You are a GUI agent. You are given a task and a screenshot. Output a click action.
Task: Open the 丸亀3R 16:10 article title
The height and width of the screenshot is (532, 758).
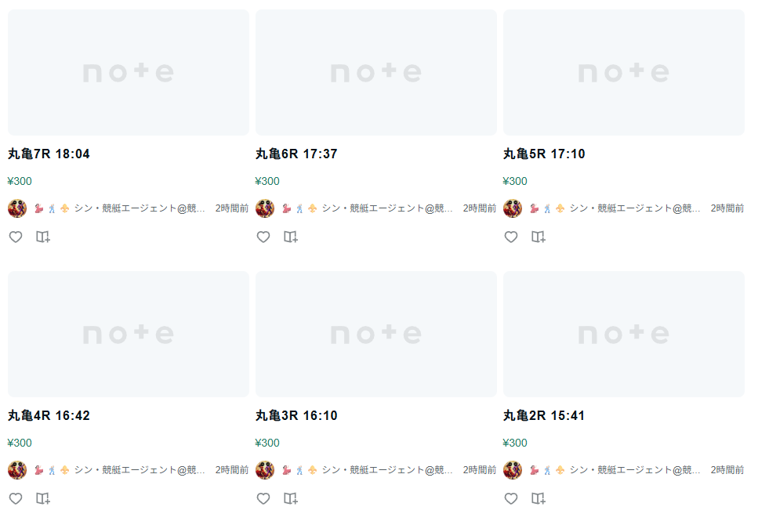(x=296, y=416)
